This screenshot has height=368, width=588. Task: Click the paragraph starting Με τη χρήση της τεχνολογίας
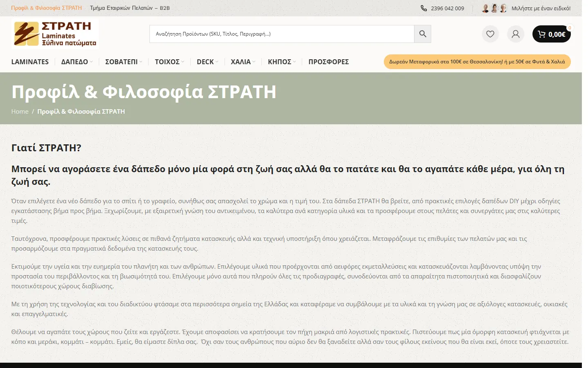tap(290, 309)
